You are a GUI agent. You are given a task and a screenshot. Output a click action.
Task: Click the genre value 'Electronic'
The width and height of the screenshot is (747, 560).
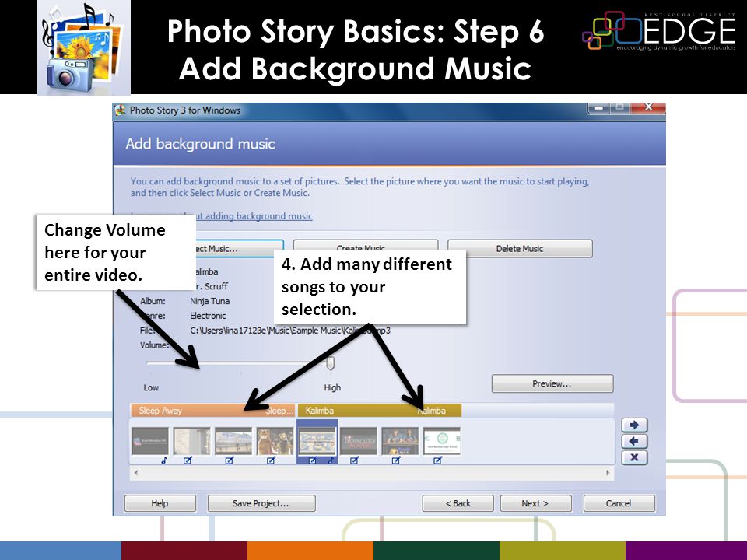click(x=208, y=316)
